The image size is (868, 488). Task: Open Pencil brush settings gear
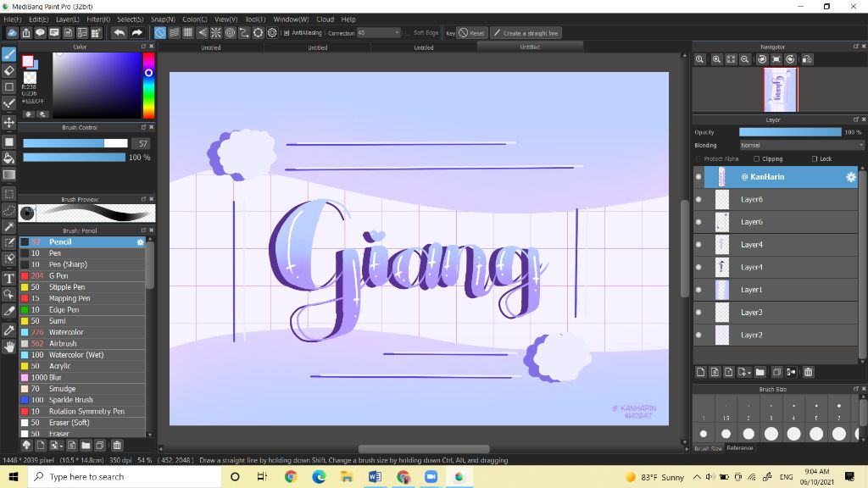point(140,242)
